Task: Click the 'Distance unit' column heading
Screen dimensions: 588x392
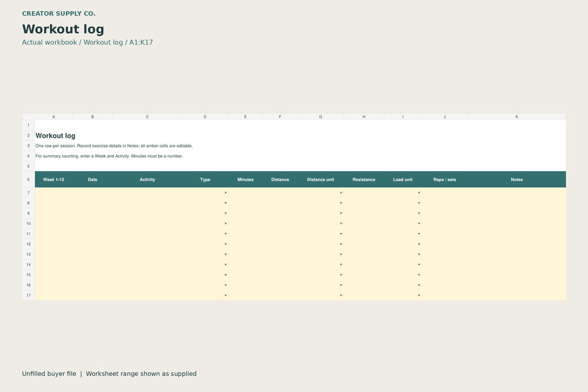Action: (x=320, y=180)
